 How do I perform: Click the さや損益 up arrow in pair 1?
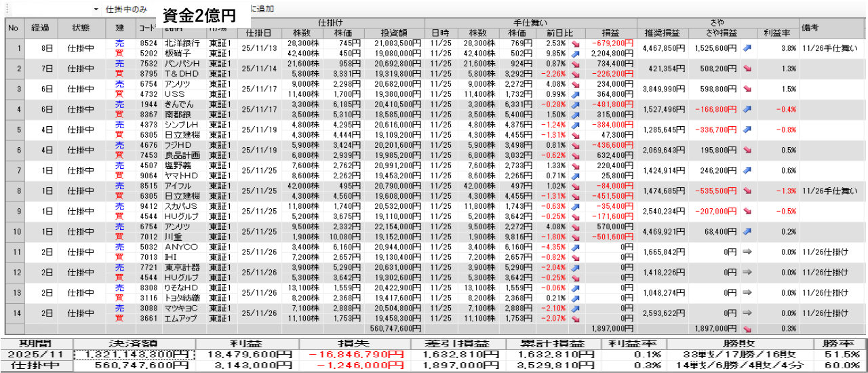[x=747, y=48]
